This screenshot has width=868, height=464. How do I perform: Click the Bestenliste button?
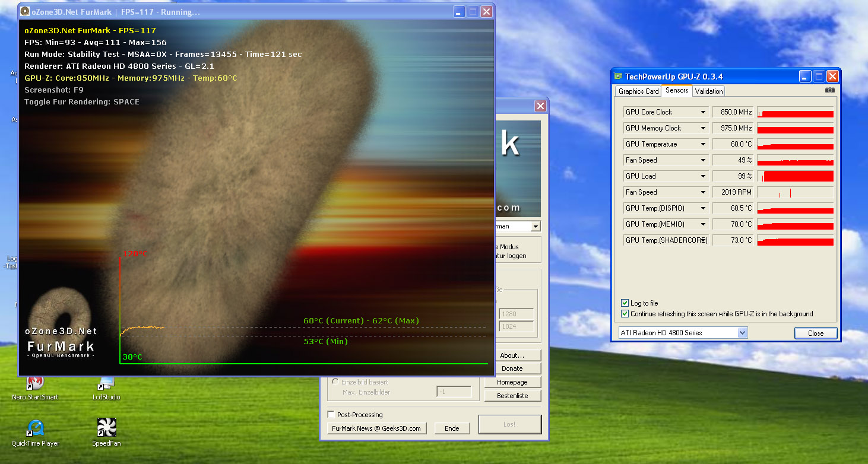(512, 396)
